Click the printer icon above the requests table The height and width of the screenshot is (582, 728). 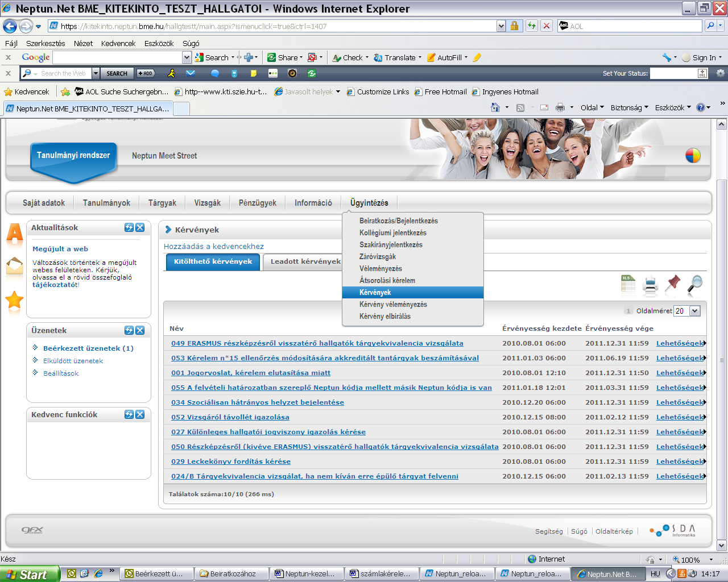pyautogui.click(x=650, y=285)
